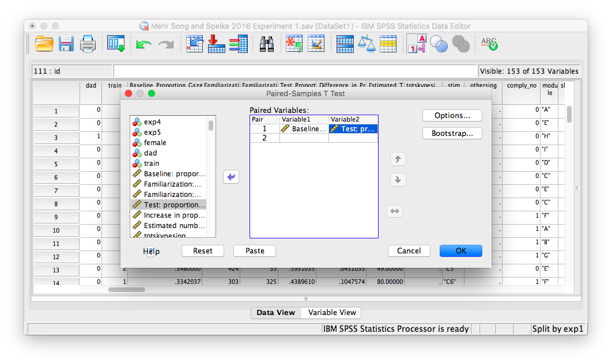Click the Weight Cases scale icon
This screenshot has height=364, width=612.
point(367,44)
